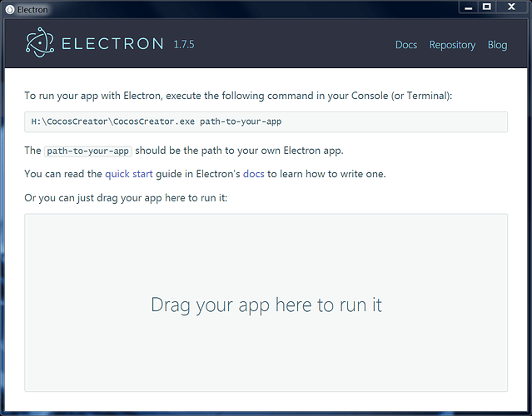Screen dimensions: 532x416
Task: Click the ELECTRON wordmark in header
Action: 112,44
